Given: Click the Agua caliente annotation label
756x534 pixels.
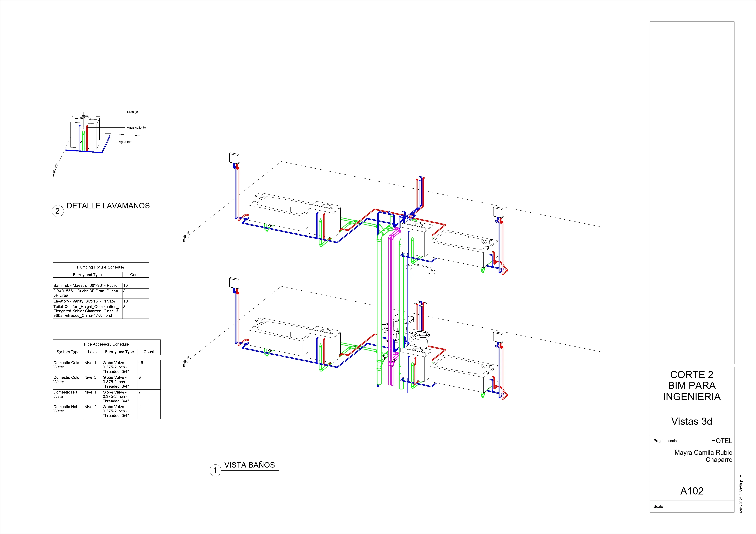Looking at the screenshot, I should [x=137, y=127].
